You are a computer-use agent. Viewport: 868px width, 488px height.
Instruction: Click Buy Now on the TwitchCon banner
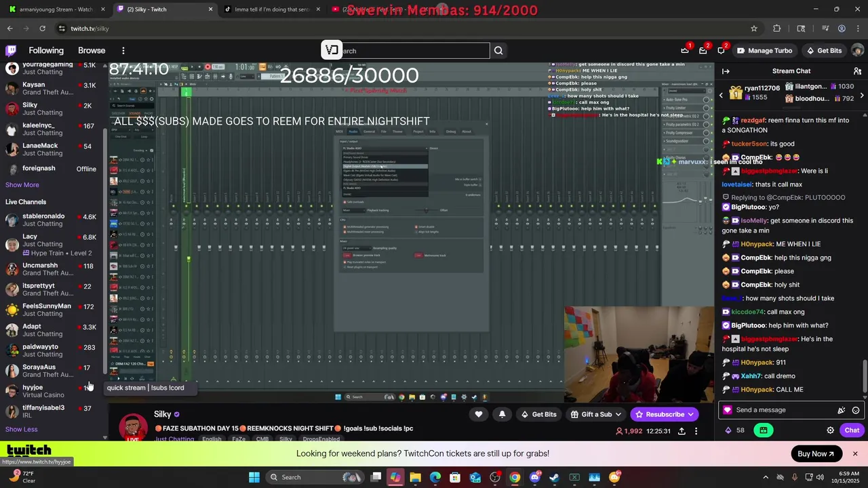pos(816,453)
